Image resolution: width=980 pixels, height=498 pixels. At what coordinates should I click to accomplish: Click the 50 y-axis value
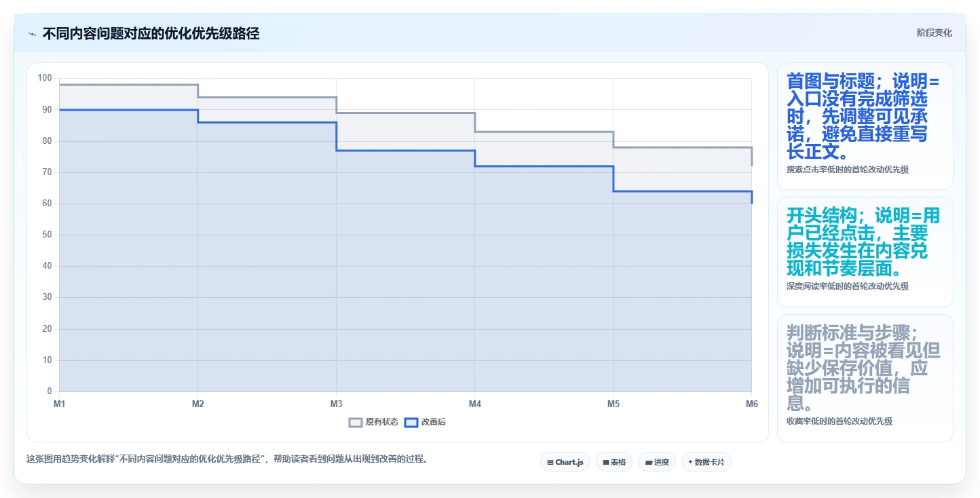[47, 235]
